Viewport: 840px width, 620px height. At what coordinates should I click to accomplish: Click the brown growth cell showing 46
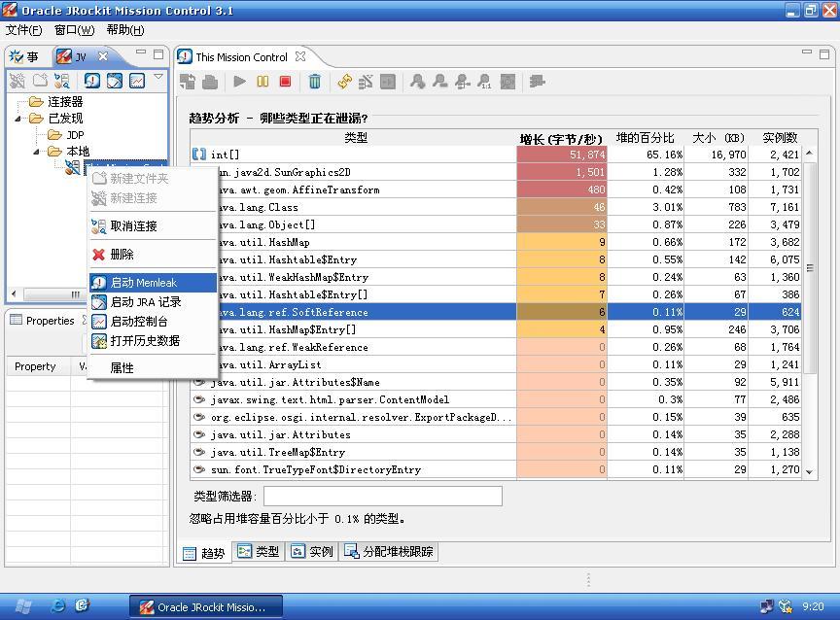(562, 207)
